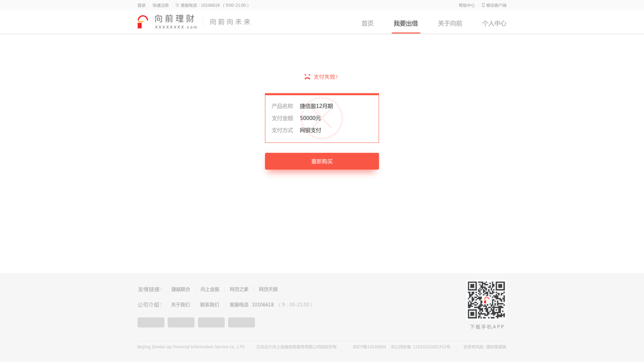Screen dimensions: 644x362
Task: Click the mobile phone icon beside 移动客户端
Action: (x=483, y=5)
